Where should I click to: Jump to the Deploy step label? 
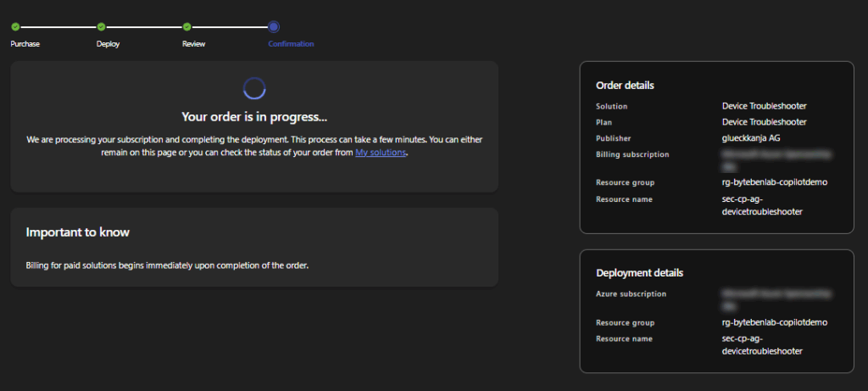(108, 44)
